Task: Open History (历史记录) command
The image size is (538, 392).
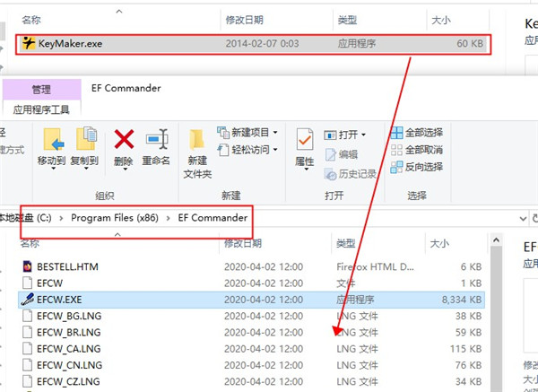Action: point(350,174)
